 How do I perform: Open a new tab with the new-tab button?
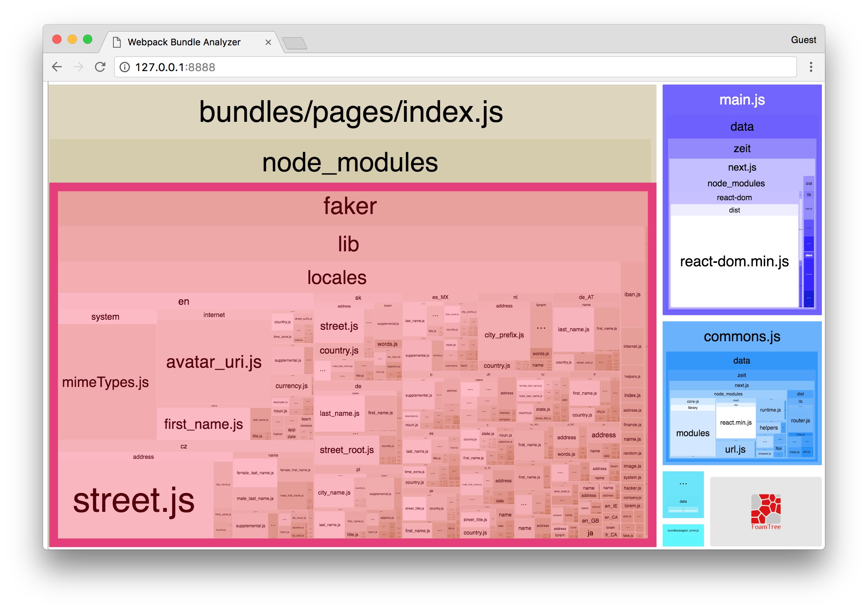pyautogui.click(x=294, y=43)
